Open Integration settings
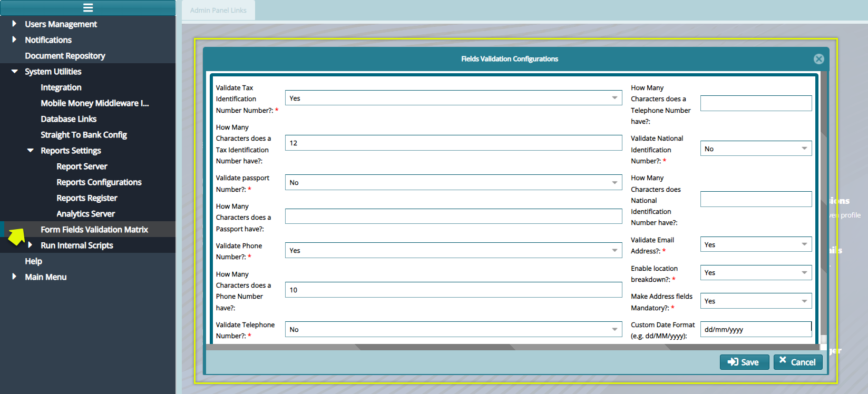 (x=61, y=87)
